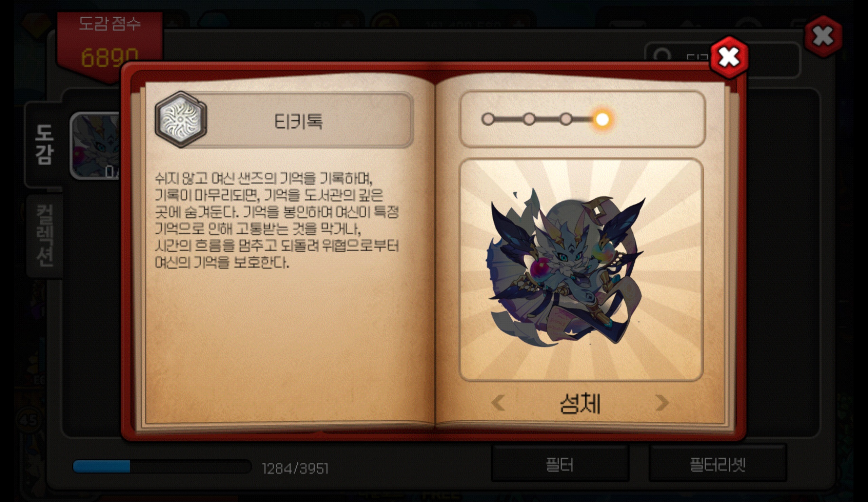Image resolution: width=868 pixels, height=502 pixels.
Task: Switch to the 컬렉션 side tab
Action: click(45, 236)
